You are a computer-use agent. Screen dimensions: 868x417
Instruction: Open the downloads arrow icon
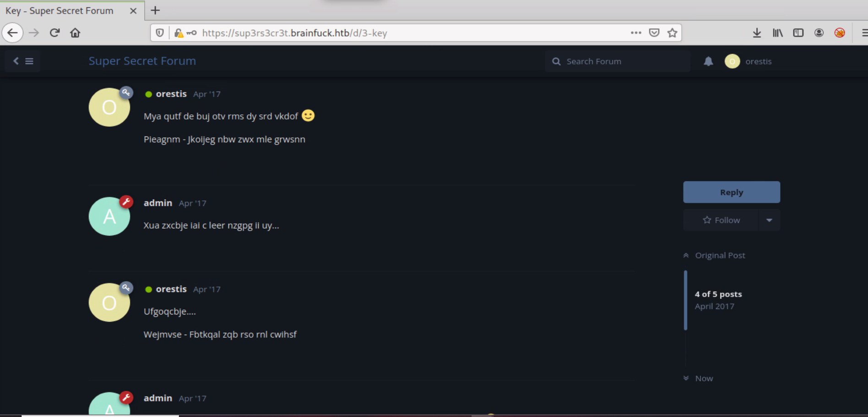point(757,33)
